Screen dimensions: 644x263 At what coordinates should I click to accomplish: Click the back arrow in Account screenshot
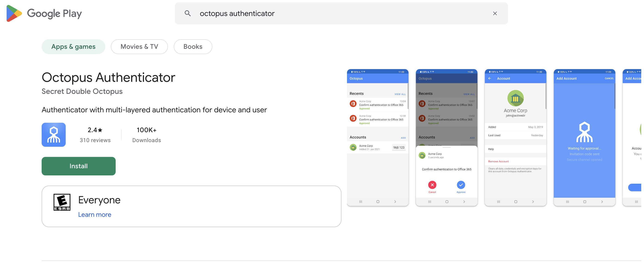tap(490, 78)
